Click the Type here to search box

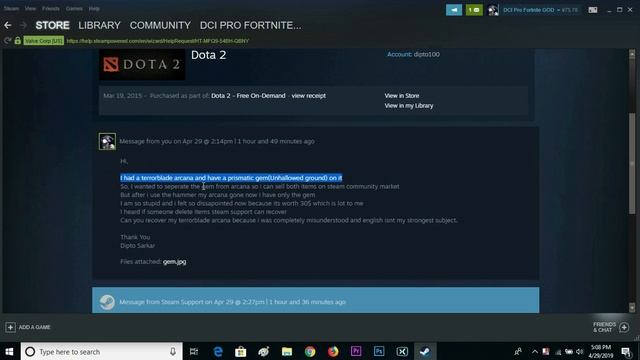click(102, 351)
